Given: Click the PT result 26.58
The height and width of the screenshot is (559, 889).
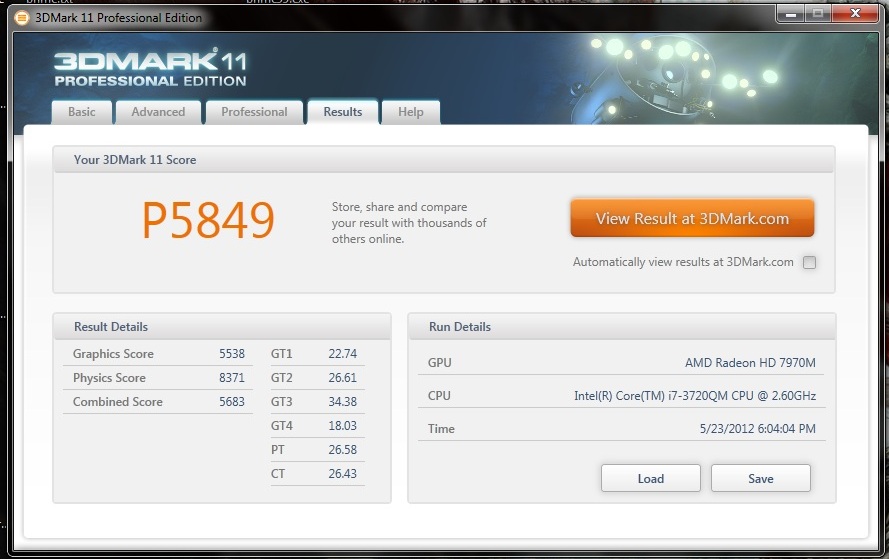Looking at the screenshot, I should click(342, 450).
